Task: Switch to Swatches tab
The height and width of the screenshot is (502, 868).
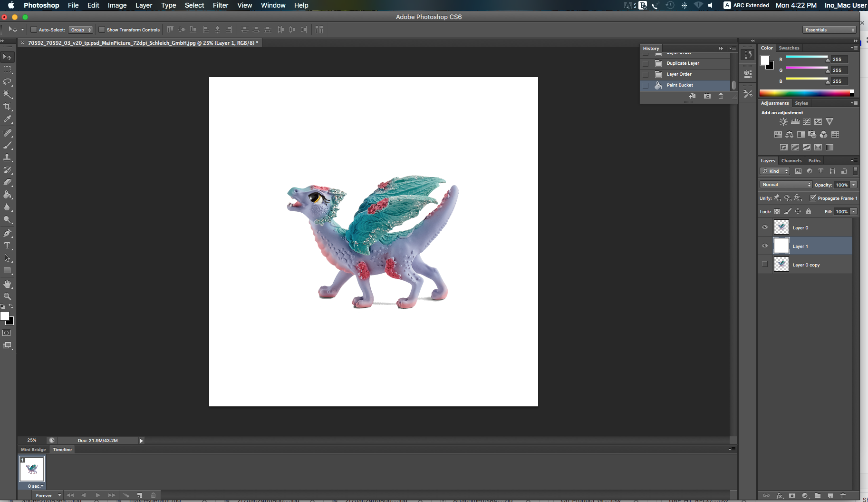Action: 789,48
